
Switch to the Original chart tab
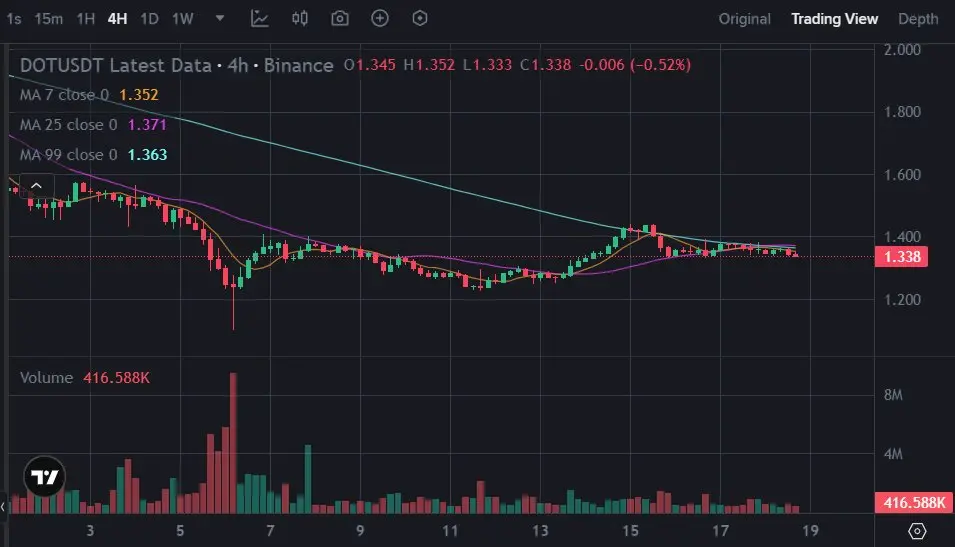[x=744, y=18]
